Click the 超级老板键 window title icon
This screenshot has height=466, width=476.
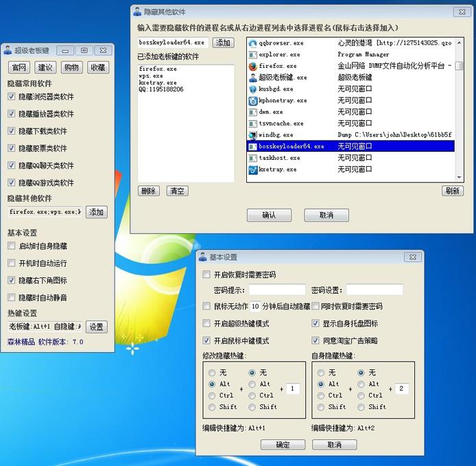8,50
